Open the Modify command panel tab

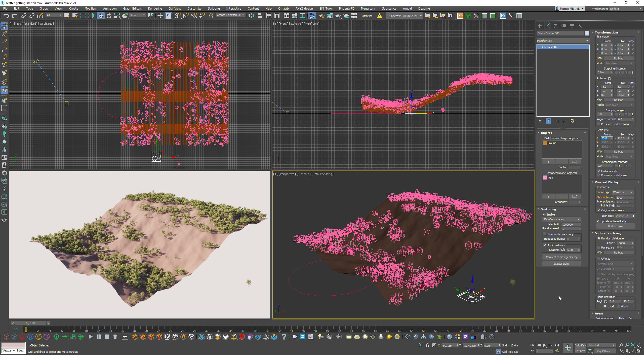pyautogui.click(x=547, y=26)
